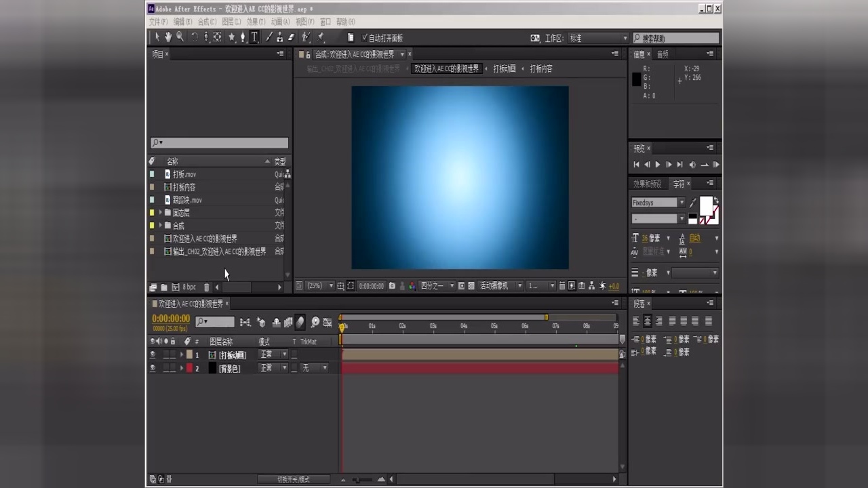Click the 打板动画 breadcrumb in viewer
This screenshot has height=488, width=868.
[x=505, y=68]
